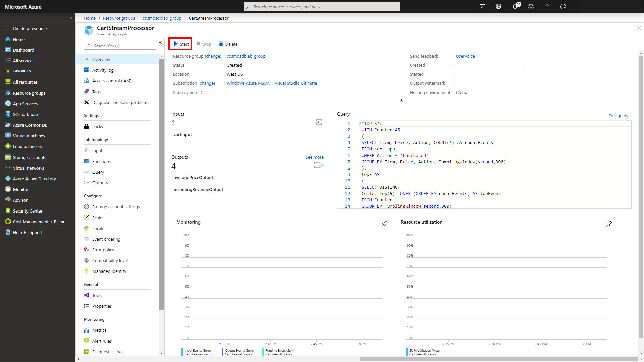Image resolution: width=644 pixels, height=362 pixels.
Task: Click the resource menu Search (Ctrl+/) box
Action: point(120,46)
